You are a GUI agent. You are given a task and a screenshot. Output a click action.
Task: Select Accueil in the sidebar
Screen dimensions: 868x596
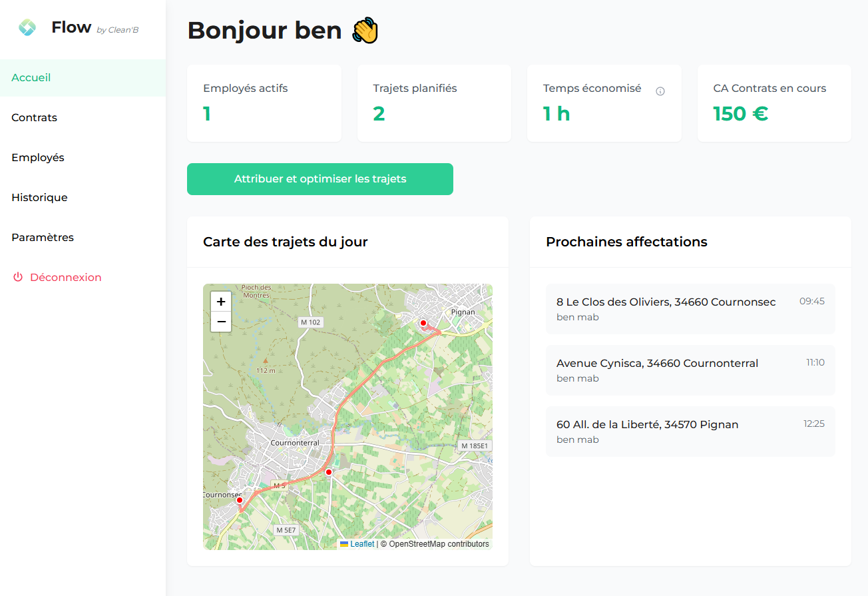point(31,77)
